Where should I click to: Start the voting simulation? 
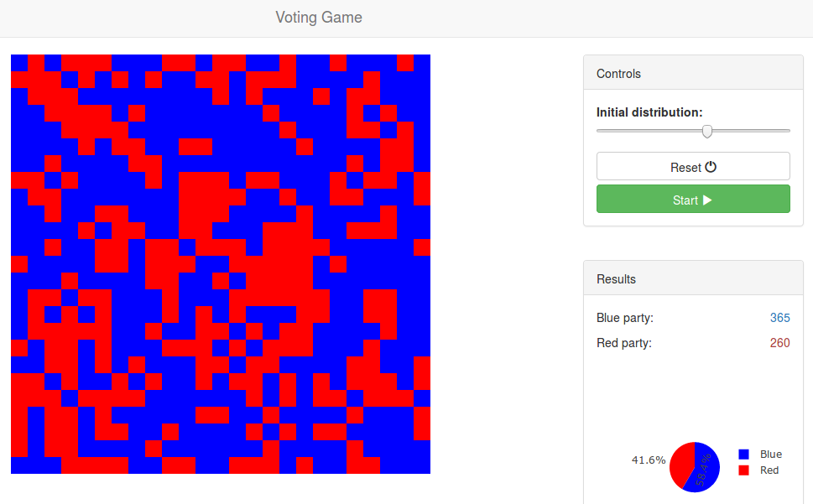tap(692, 200)
